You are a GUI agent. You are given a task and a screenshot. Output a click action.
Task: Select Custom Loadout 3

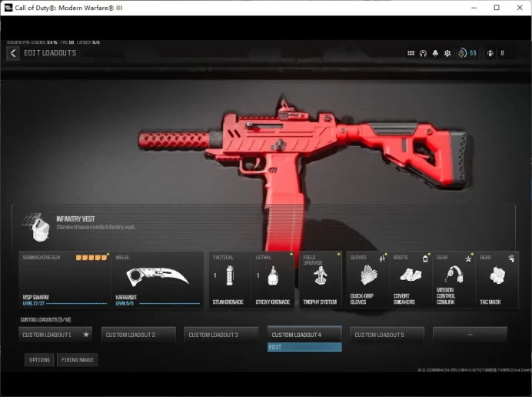[x=221, y=335]
